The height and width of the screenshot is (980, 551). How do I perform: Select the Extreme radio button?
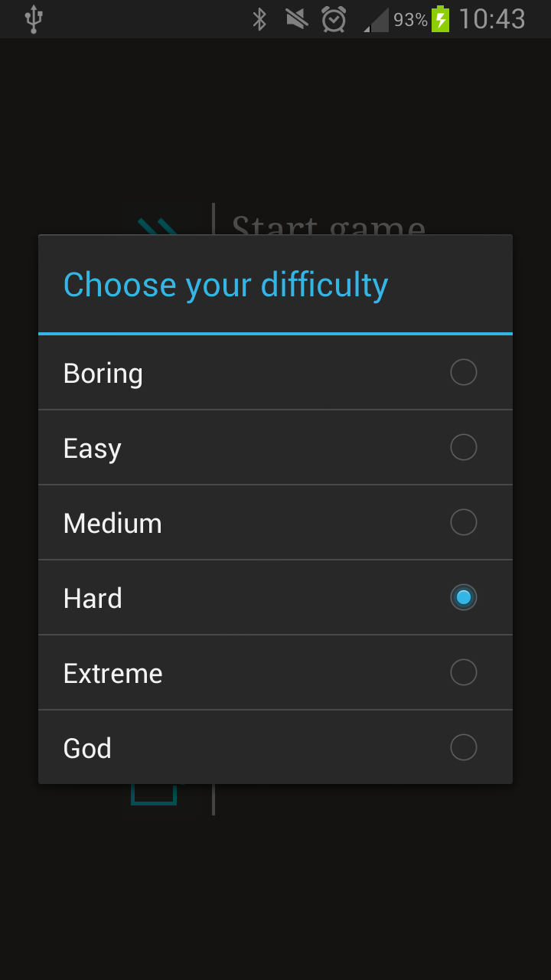[x=464, y=673]
